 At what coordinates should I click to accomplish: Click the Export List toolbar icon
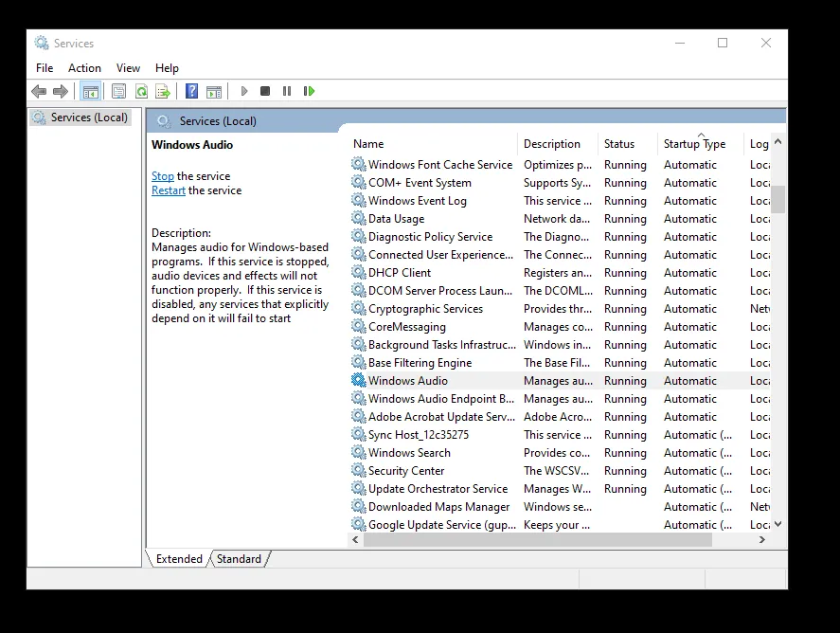click(x=161, y=91)
